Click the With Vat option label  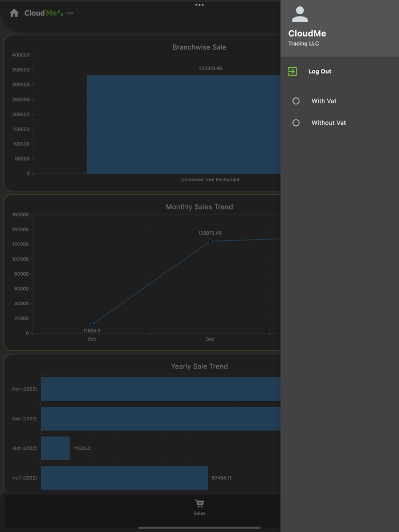pos(324,101)
